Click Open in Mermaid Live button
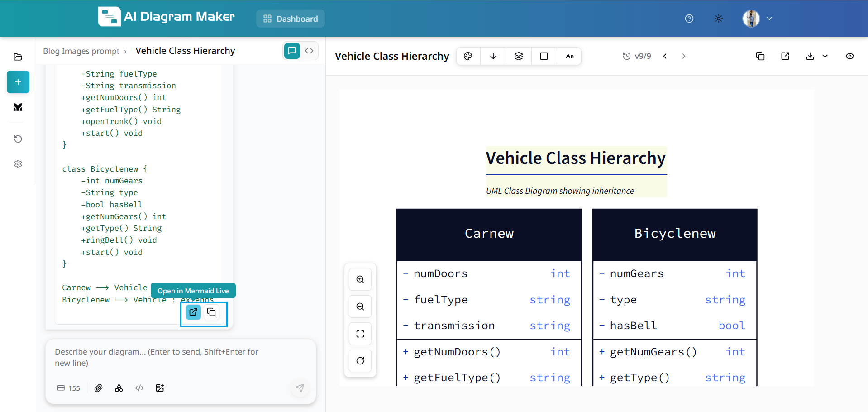Viewport: 868px width, 412px height. coord(193,290)
